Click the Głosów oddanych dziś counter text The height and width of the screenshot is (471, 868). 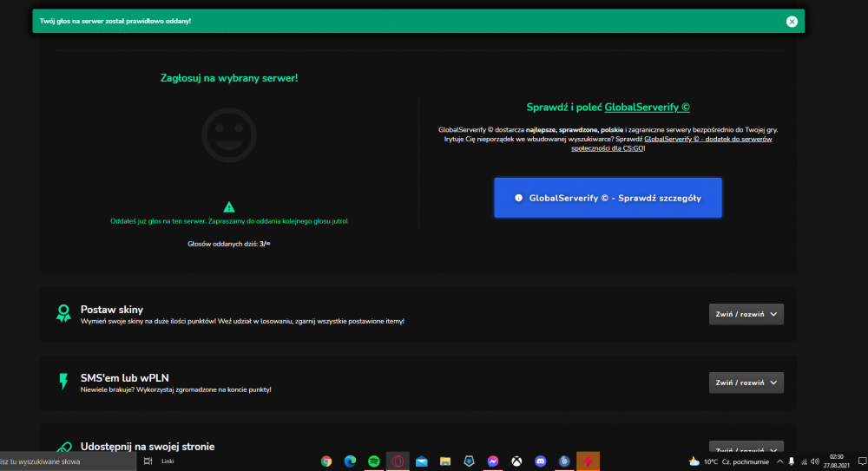228,244
